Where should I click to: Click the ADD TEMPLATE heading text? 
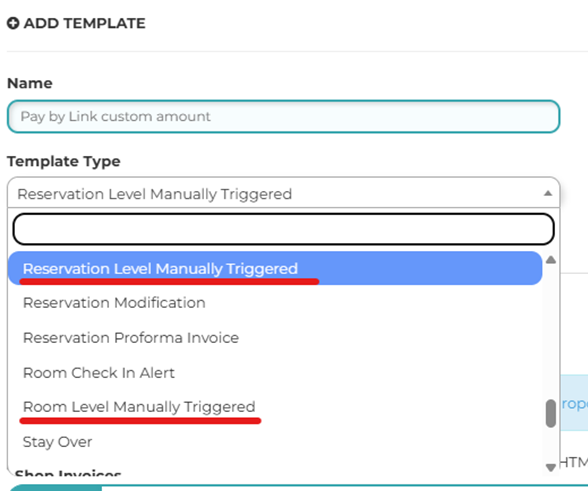(x=84, y=23)
